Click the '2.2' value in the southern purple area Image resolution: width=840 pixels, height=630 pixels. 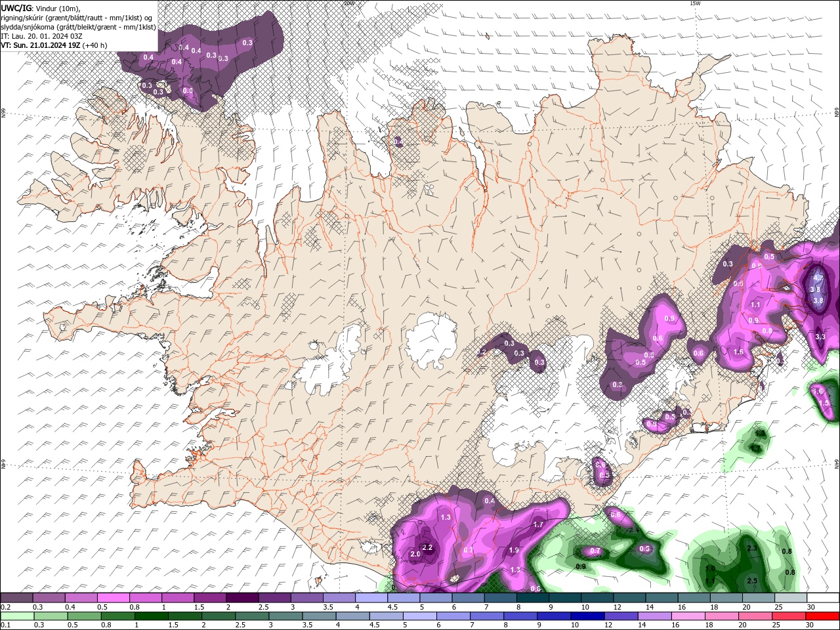[x=427, y=547]
